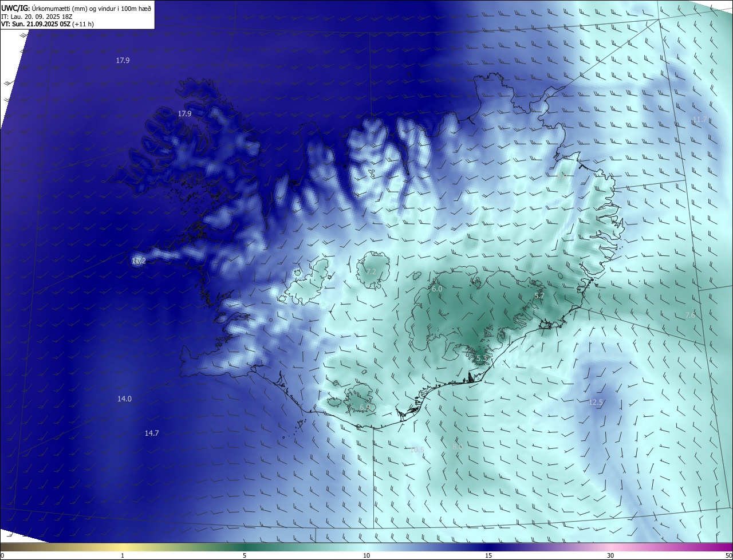The width and height of the screenshot is (733, 560).
Task: Click the color scale tick label 5
Action: pyautogui.click(x=245, y=555)
